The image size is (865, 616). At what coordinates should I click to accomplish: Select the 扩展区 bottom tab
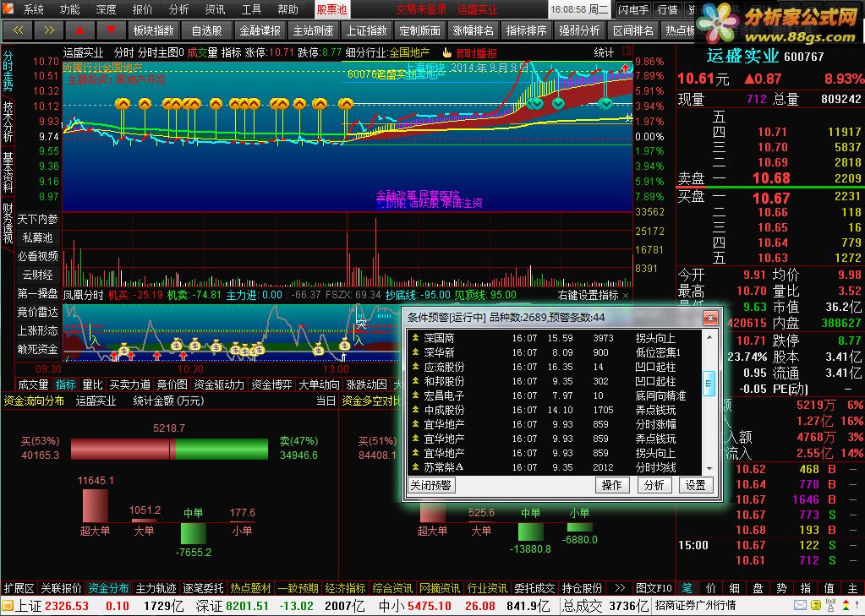[x=19, y=588]
